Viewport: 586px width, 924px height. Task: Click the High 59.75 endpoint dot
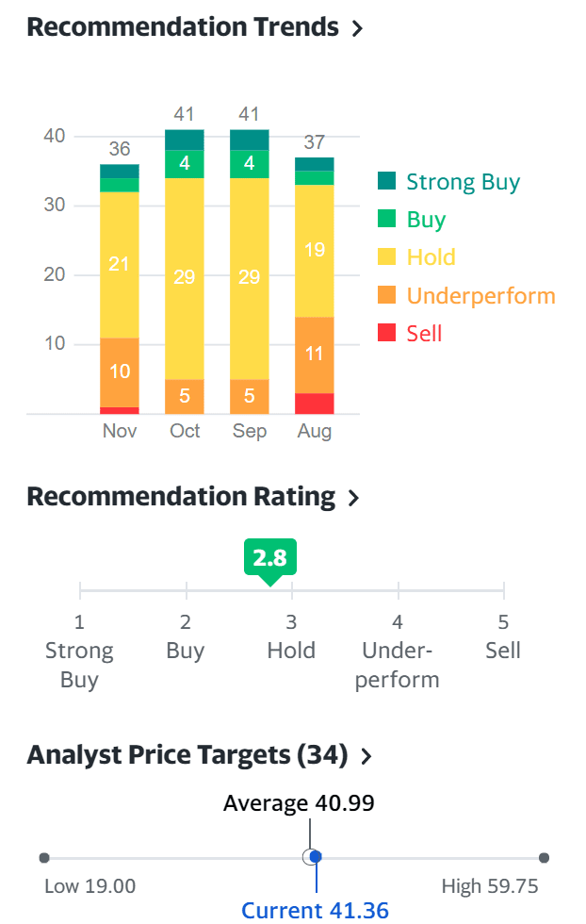pyautogui.click(x=544, y=858)
